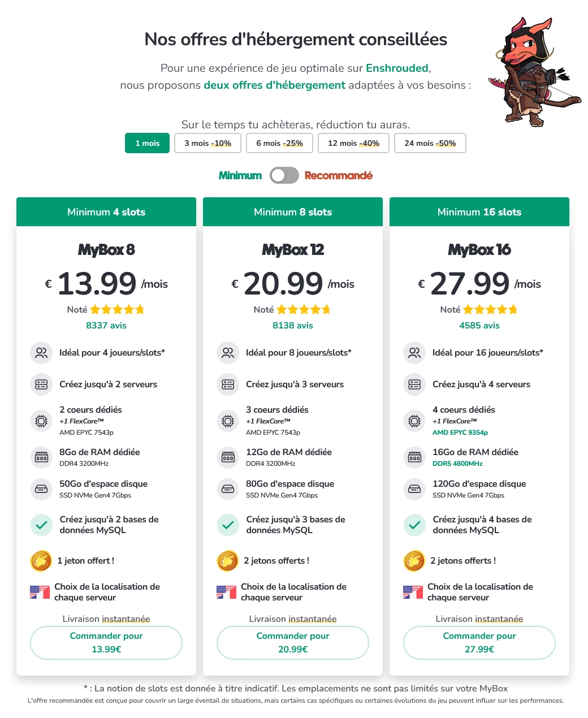Toggle the Minimum/Recommandé switch

click(x=284, y=175)
